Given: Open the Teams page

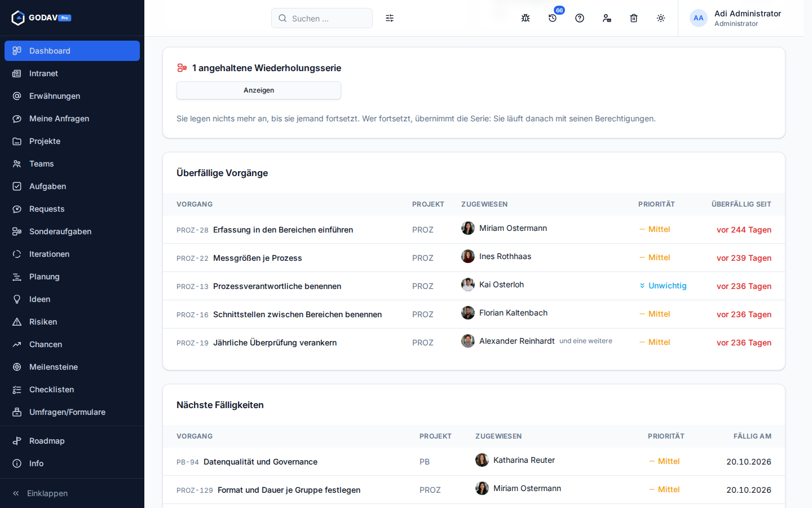Looking at the screenshot, I should pos(72,164).
